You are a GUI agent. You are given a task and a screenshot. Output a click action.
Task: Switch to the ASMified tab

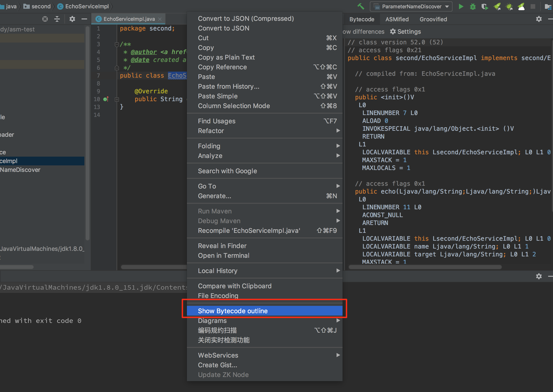(397, 19)
